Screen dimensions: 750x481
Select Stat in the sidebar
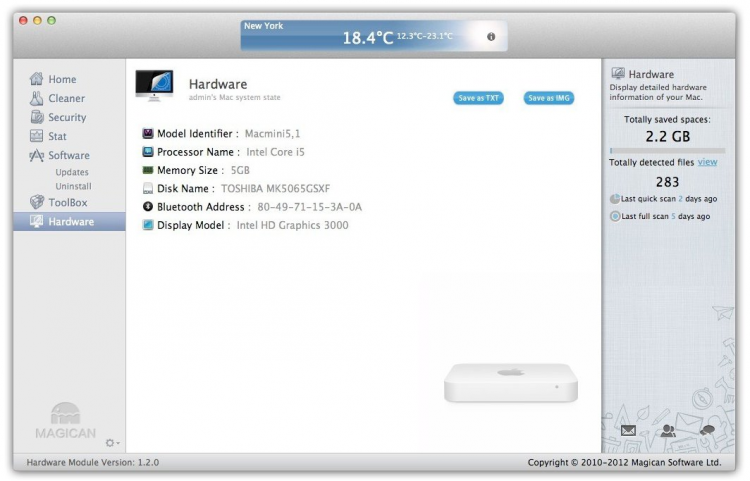tap(57, 136)
